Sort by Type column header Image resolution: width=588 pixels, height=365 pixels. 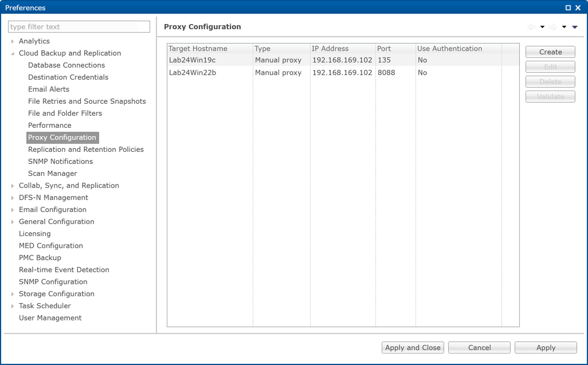281,48
